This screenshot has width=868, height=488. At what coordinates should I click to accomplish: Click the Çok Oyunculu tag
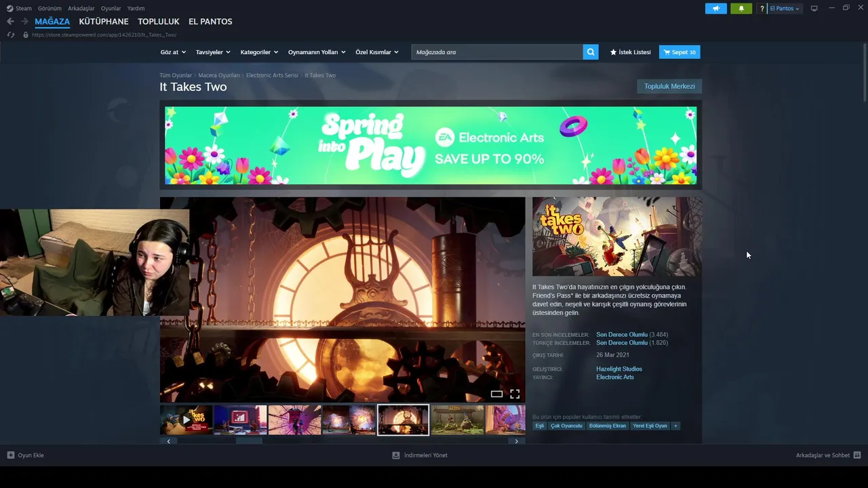(567, 426)
